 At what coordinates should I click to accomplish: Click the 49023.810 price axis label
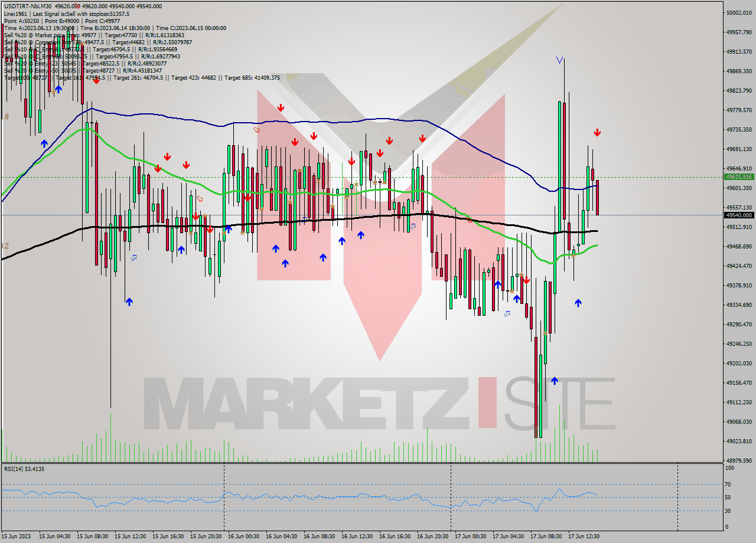point(740,441)
